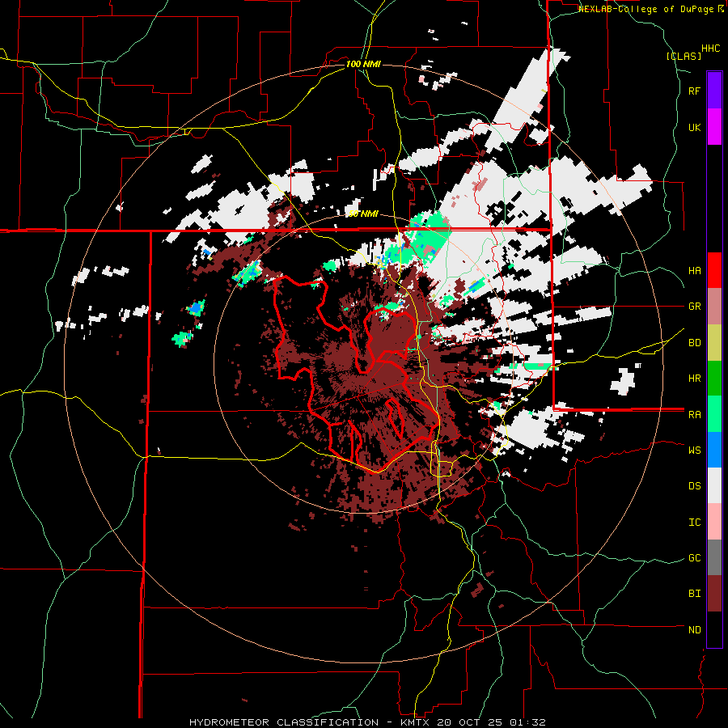Click the HA red legend swatch

tap(714, 270)
